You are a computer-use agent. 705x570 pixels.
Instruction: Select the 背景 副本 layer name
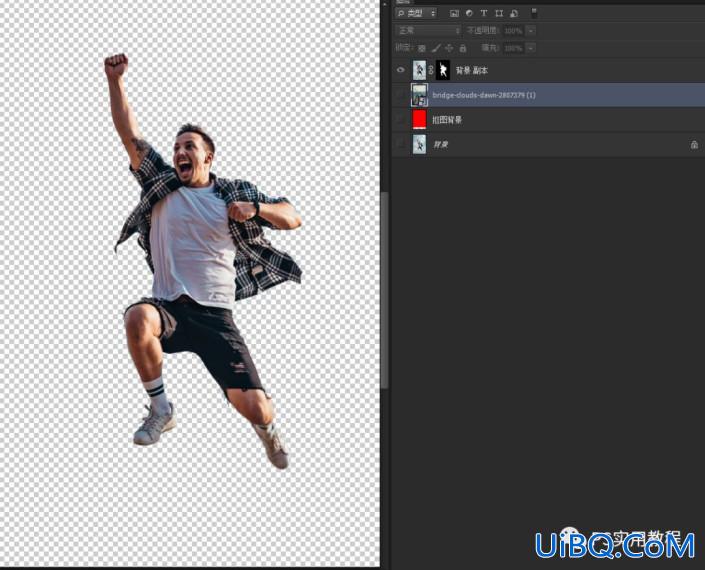pos(472,71)
